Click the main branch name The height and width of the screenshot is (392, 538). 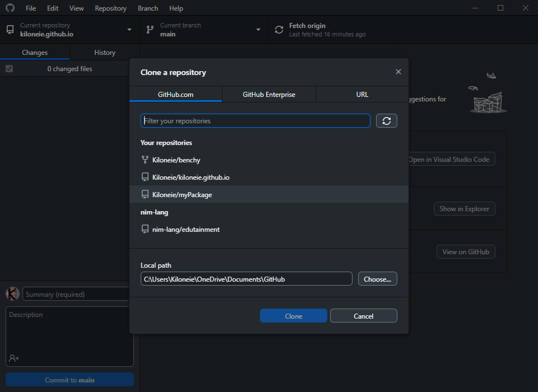click(168, 34)
